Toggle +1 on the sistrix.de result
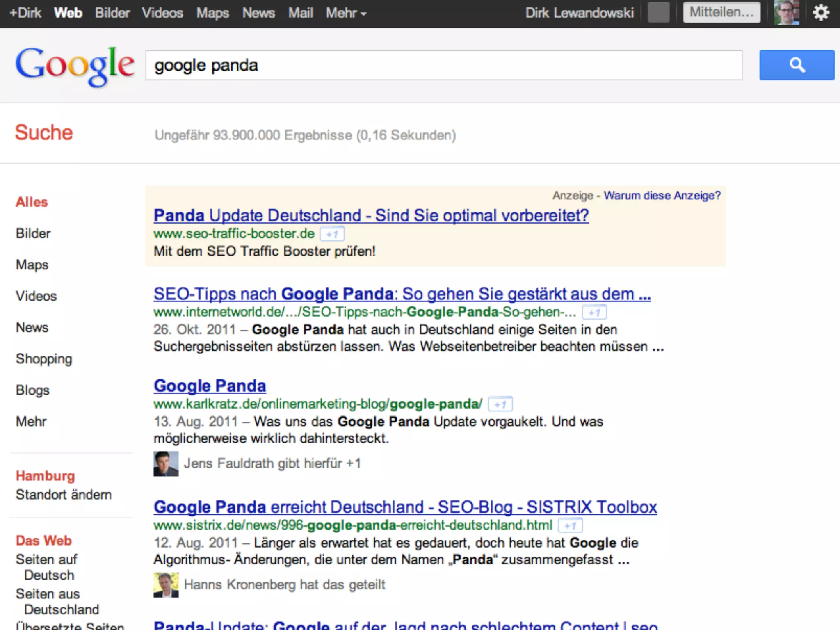840x630 pixels. (570, 525)
